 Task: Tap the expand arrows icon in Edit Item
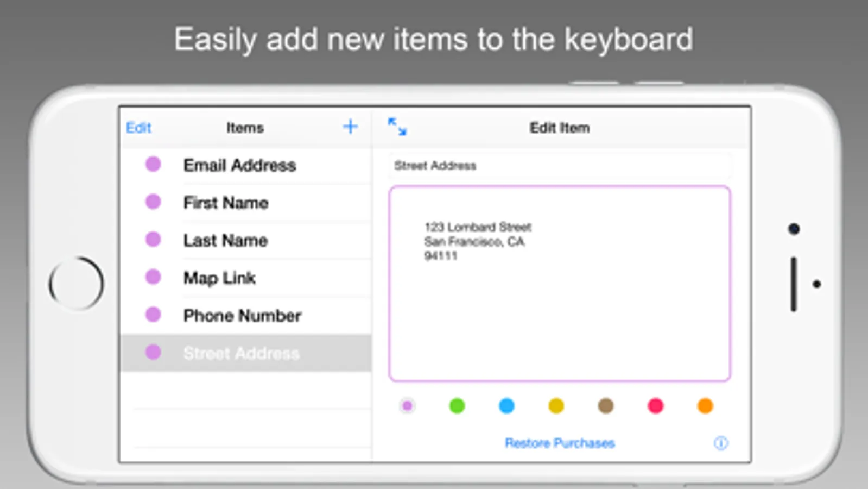[397, 127]
